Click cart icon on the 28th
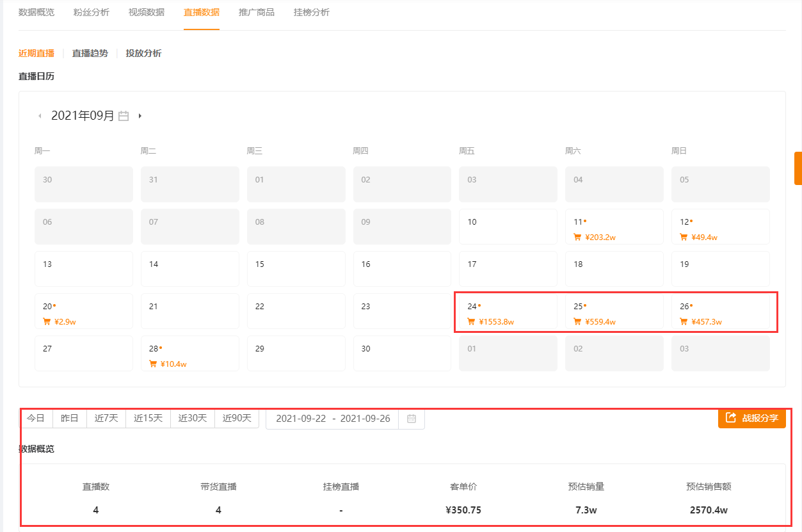 point(153,364)
